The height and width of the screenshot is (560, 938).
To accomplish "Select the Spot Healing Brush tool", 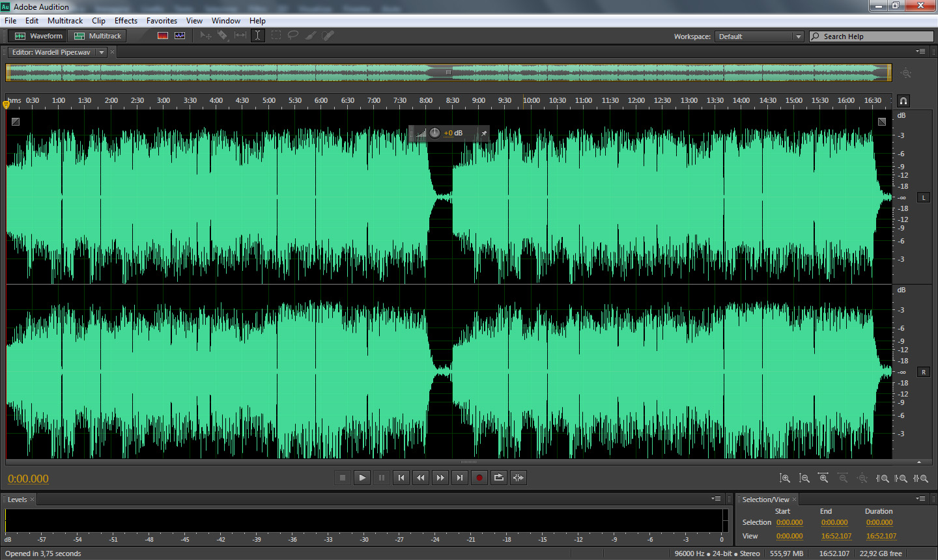I will [328, 36].
